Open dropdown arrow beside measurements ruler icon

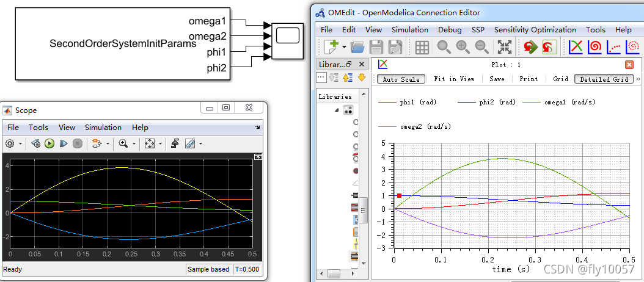pyautogui.click(x=200, y=144)
